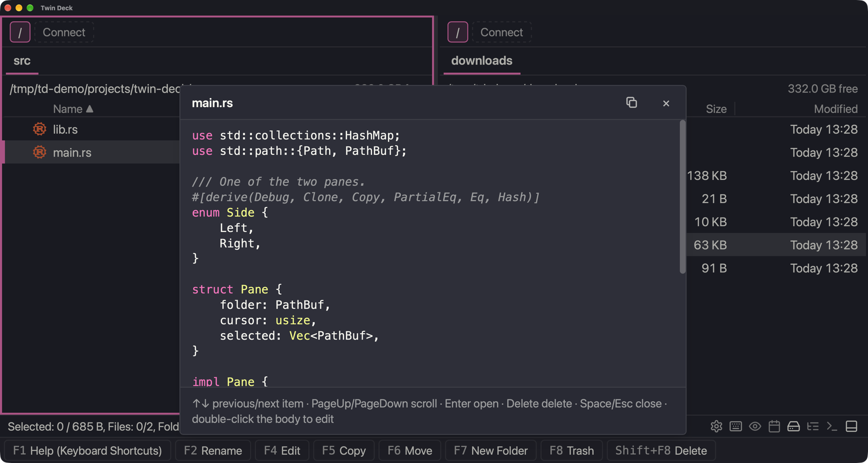This screenshot has width=868, height=463.
Task: Switch to the src tab
Action: tap(22, 61)
